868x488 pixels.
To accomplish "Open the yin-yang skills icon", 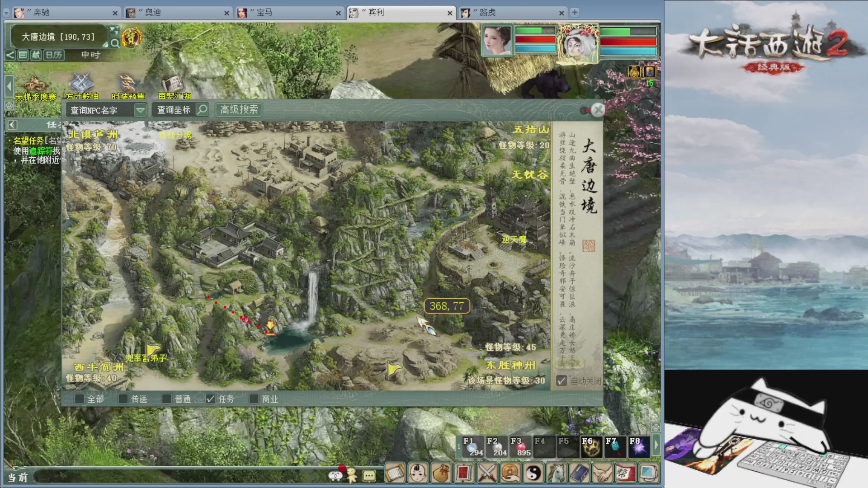I will [x=533, y=473].
